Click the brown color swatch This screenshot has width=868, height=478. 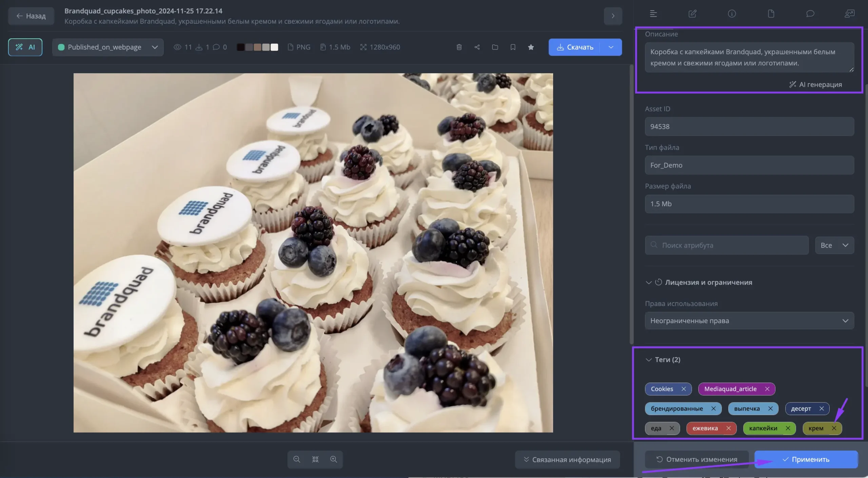(x=257, y=47)
